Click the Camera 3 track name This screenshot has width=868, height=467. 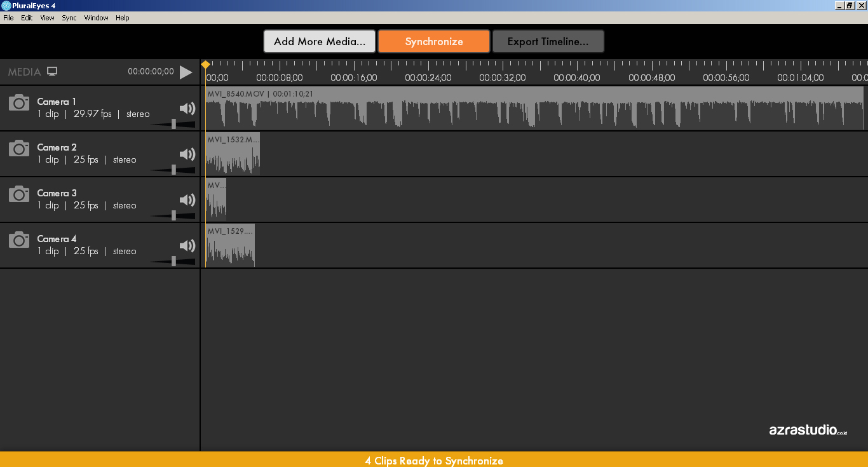(x=57, y=193)
